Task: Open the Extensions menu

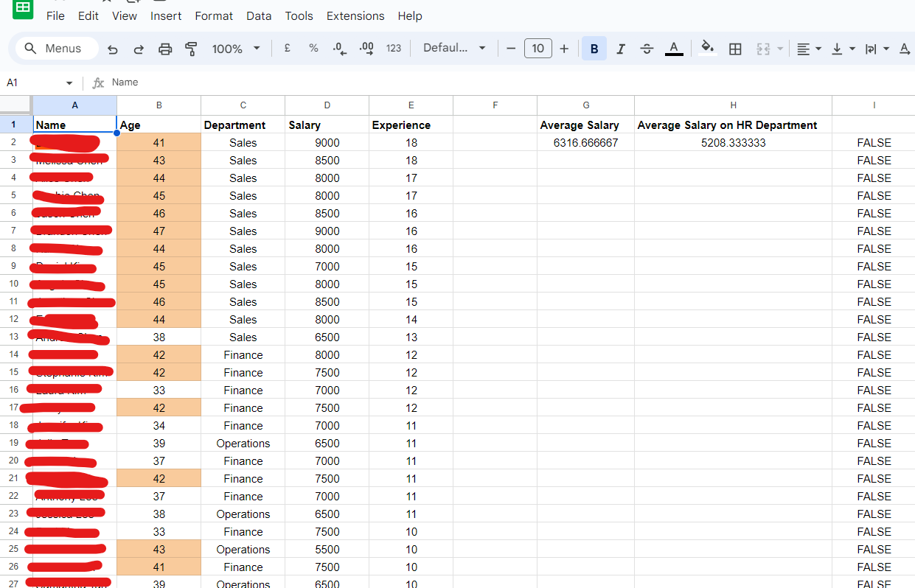Action: coord(355,15)
